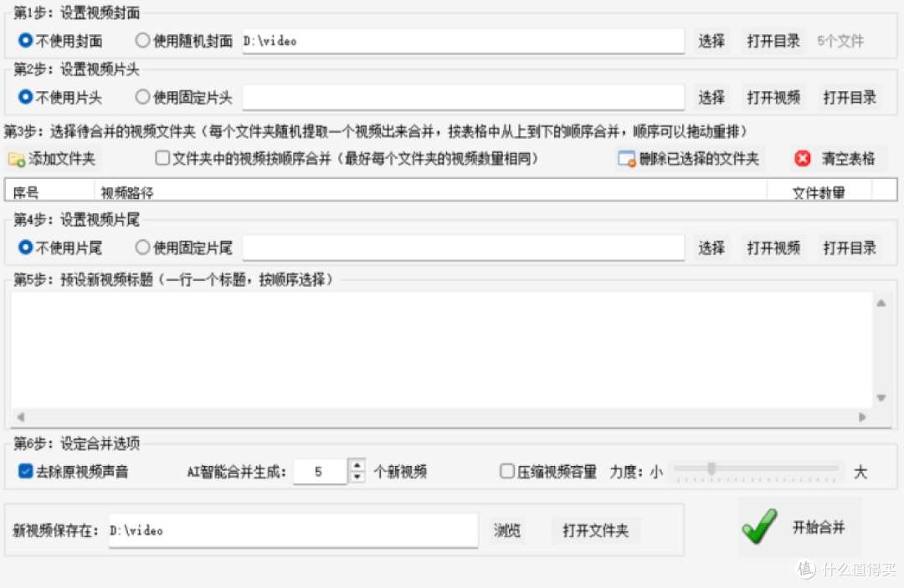Click the 添加文件夹 folder icon
This screenshot has width=904, height=588.
(17, 160)
